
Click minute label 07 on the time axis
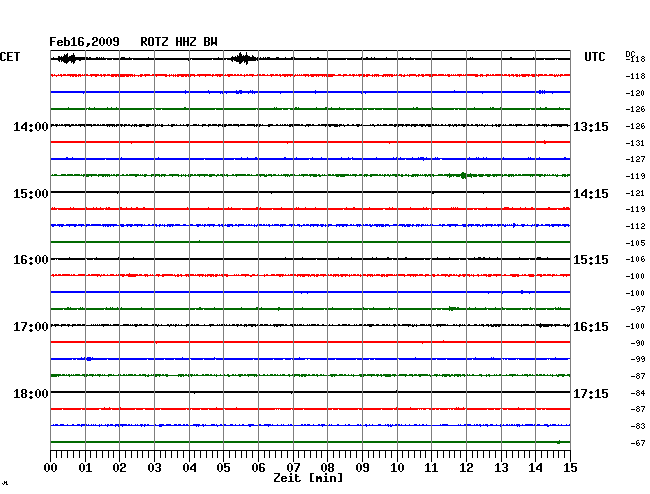tap(293, 467)
